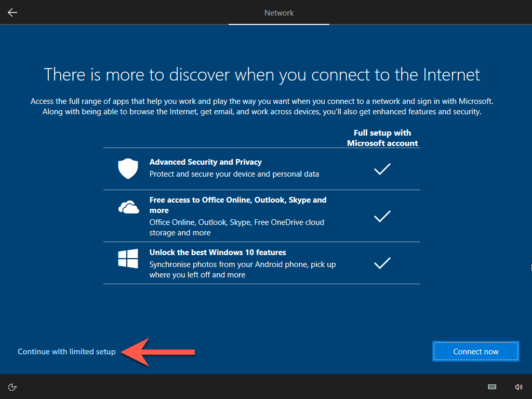The height and width of the screenshot is (399, 532).
Task: Open volume control via speaker icon
Action: [518, 387]
